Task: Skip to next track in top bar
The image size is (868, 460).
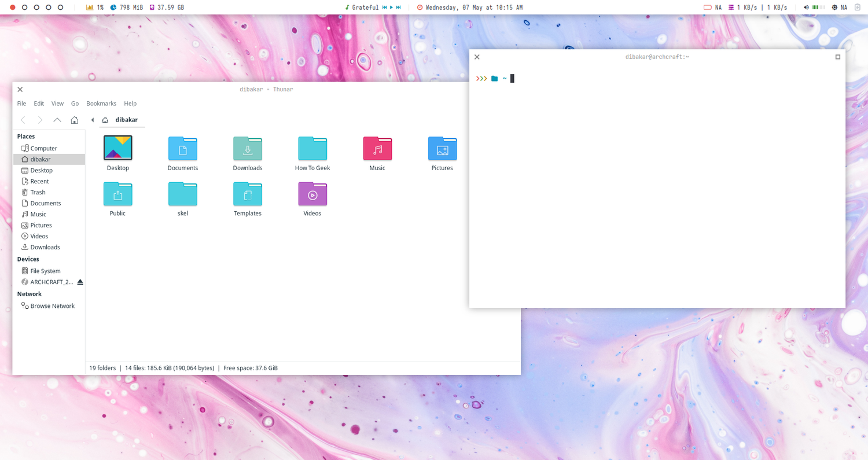Action: click(x=399, y=8)
